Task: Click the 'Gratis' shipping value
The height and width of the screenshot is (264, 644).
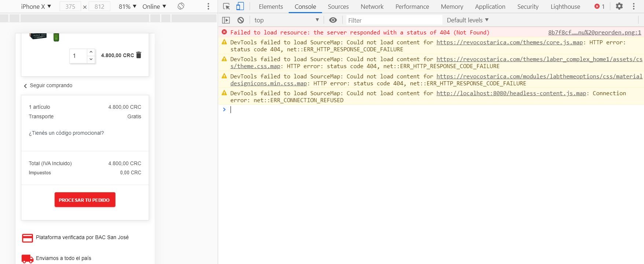Action: pos(134,116)
